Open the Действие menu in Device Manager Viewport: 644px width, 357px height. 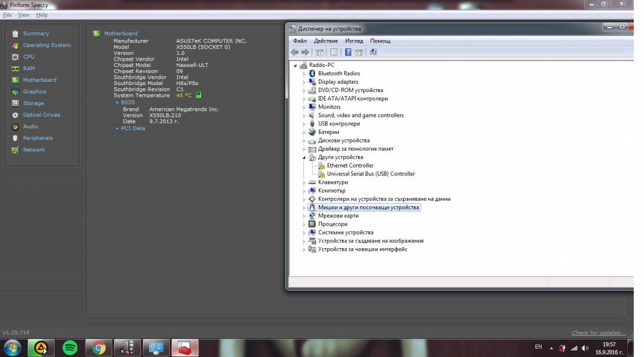coord(326,41)
